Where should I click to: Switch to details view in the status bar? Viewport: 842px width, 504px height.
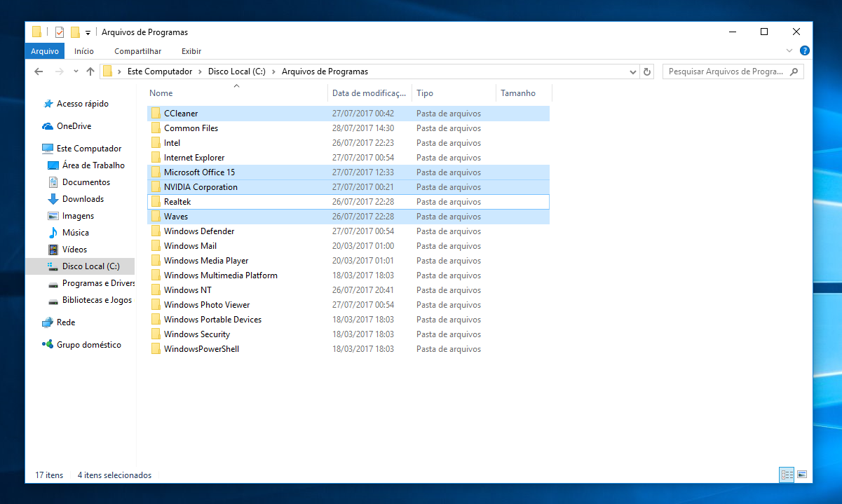pyautogui.click(x=787, y=475)
